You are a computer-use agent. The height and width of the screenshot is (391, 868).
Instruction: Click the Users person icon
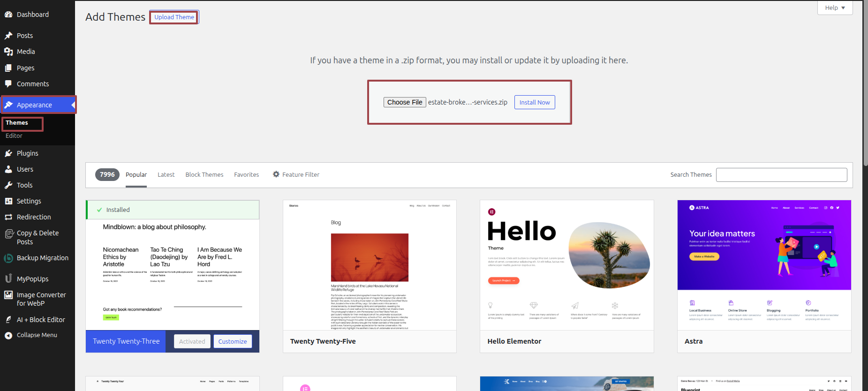[x=8, y=169]
